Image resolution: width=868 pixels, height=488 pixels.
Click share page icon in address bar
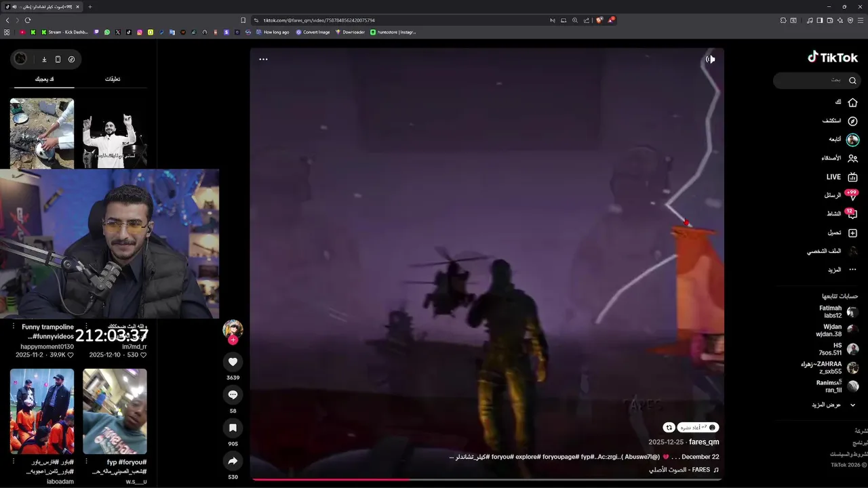pyautogui.click(x=587, y=20)
